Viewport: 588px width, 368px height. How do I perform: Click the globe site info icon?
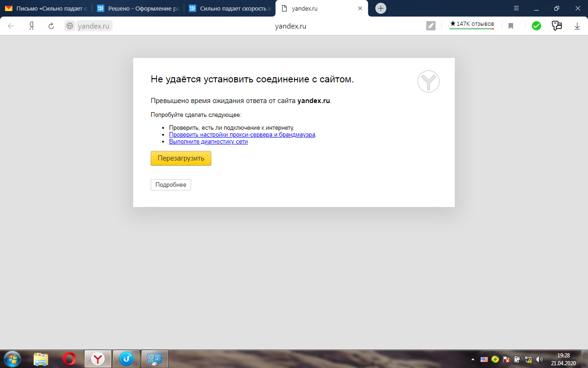[70, 26]
